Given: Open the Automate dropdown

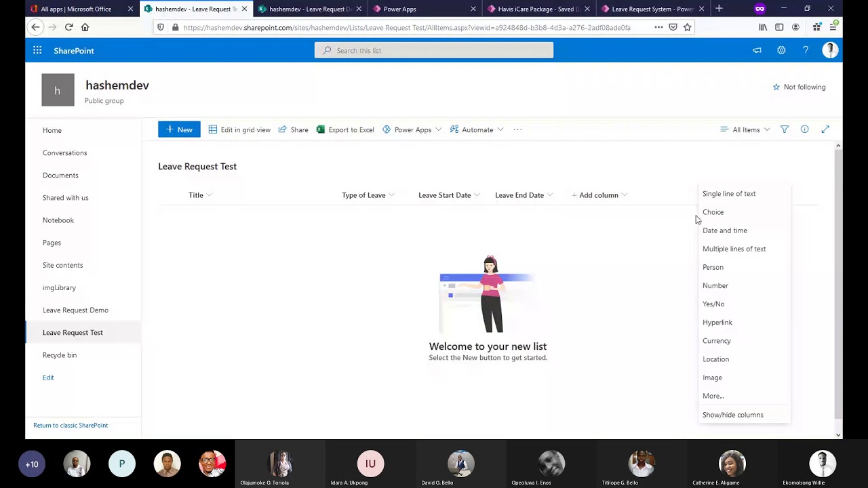Looking at the screenshot, I should [477, 129].
